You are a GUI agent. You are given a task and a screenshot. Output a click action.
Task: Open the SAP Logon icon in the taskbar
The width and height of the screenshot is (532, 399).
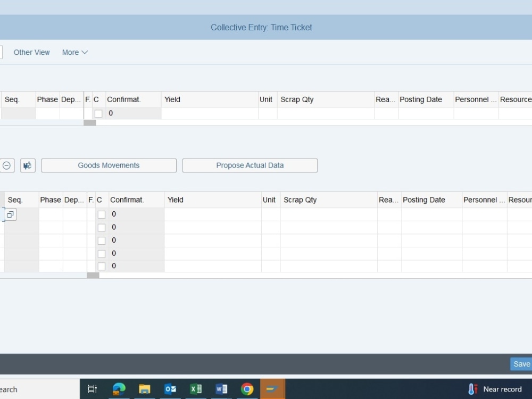272,389
